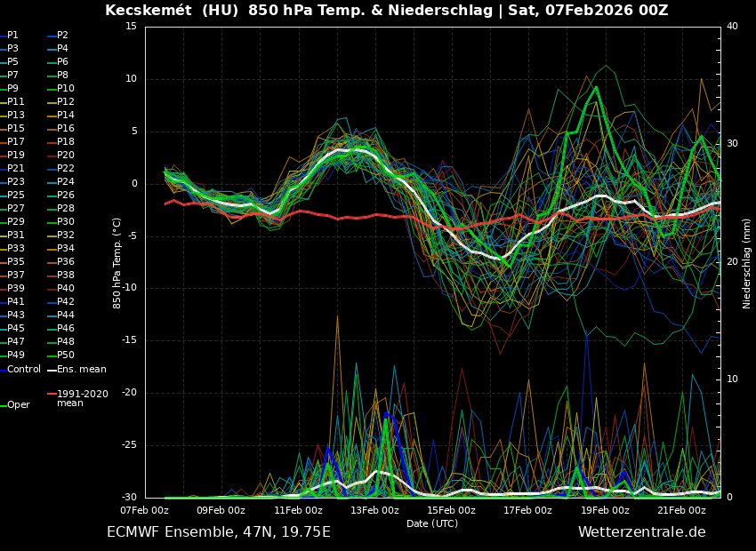Click the P10 legend label
Image resolution: width=756 pixels, height=551 pixels.
pyautogui.click(x=66, y=89)
